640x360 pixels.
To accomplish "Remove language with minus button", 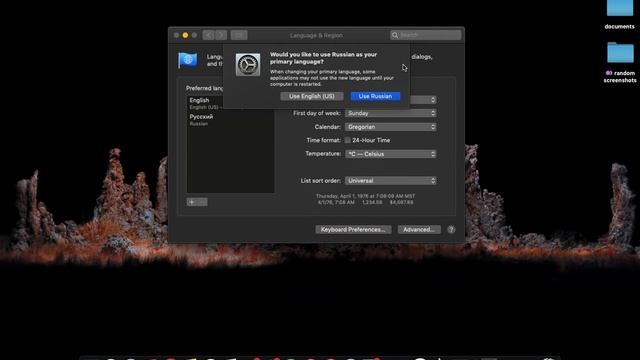I will [x=202, y=202].
